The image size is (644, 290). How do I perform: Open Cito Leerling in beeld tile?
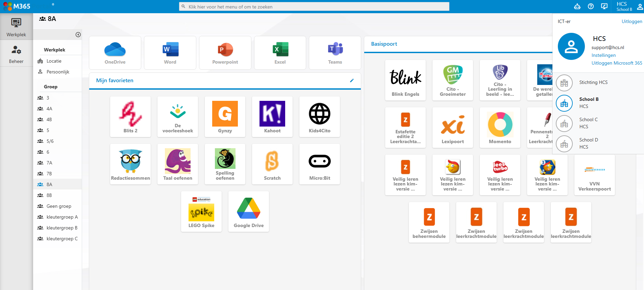click(x=500, y=80)
